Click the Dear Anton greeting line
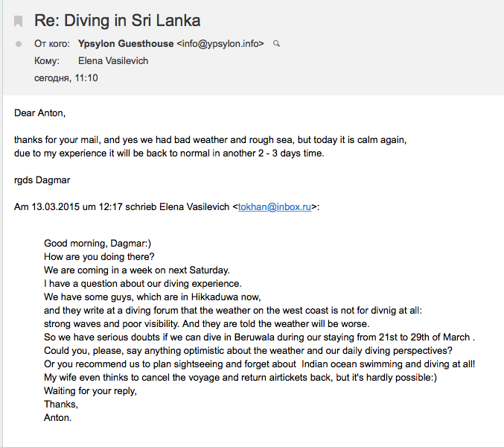The width and height of the screenshot is (504, 447). point(40,113)
